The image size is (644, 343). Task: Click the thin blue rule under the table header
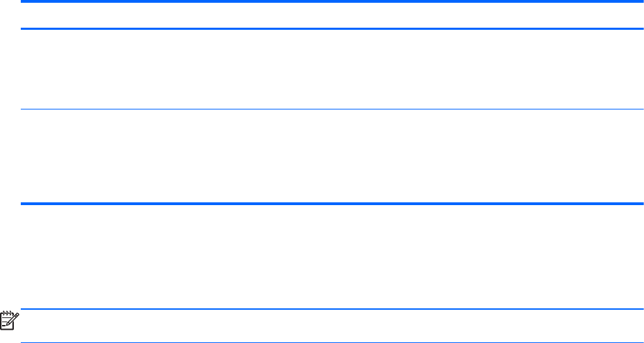click(x=332, y=28)
